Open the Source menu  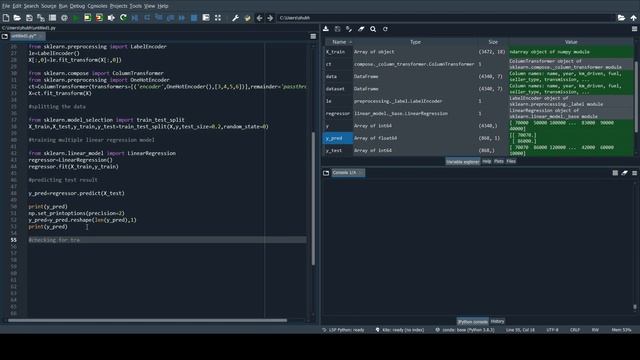pyautogui.click(x=49, y=6)
